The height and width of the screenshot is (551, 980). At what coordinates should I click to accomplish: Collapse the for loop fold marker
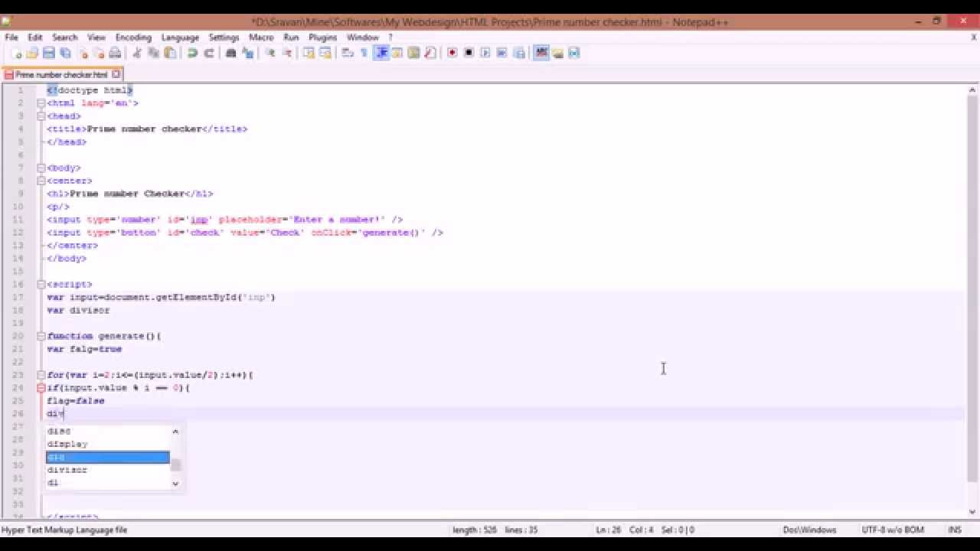[41, 375]
